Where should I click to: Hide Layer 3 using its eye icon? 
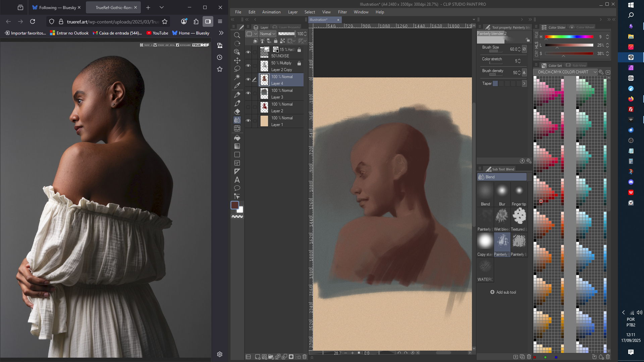point(248,93)
